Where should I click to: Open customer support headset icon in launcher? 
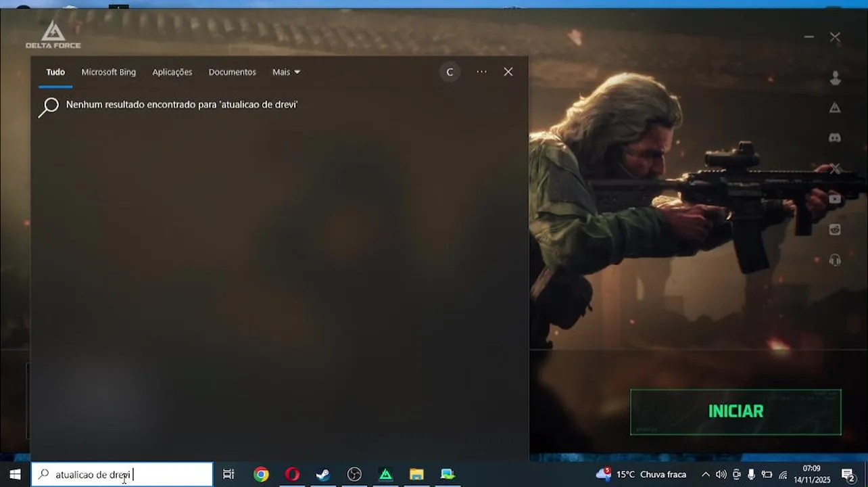coord(835,260)
